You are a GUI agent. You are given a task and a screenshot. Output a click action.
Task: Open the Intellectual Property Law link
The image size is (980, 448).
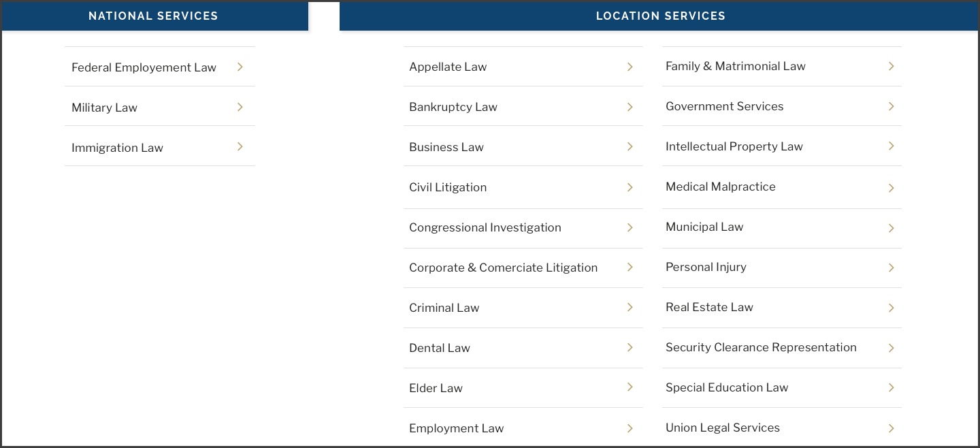point(734,146)
